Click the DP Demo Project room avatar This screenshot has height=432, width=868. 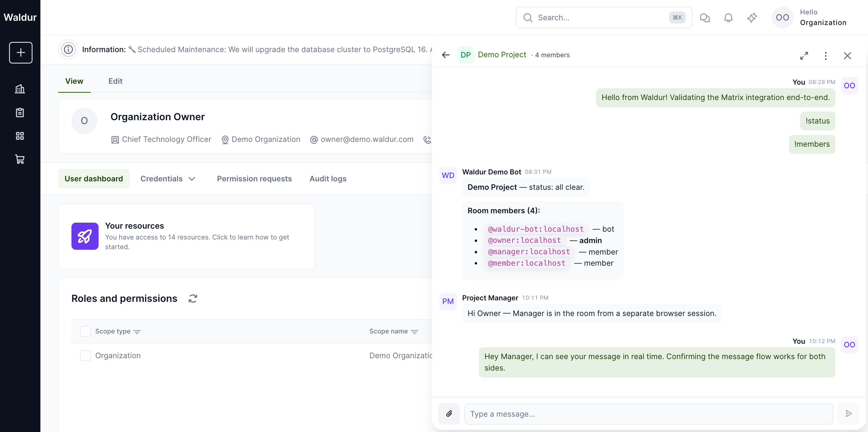tap(466, 55)
